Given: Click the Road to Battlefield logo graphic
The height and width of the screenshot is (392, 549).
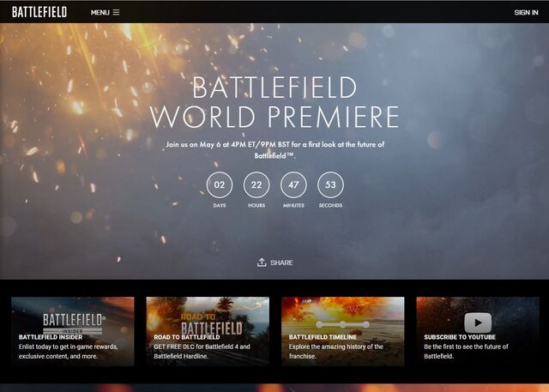Looking at the screenshot, I should pos(212,324).
